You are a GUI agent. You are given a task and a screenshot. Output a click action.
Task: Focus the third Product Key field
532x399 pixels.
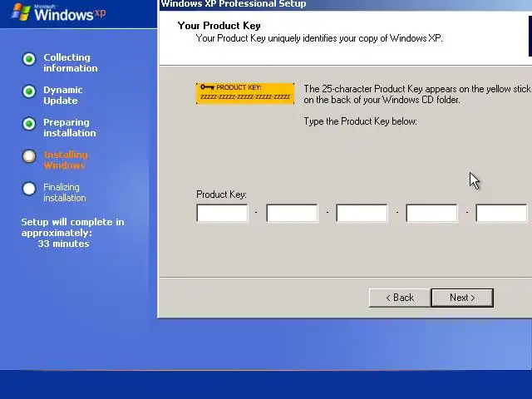tap(362, 213)
